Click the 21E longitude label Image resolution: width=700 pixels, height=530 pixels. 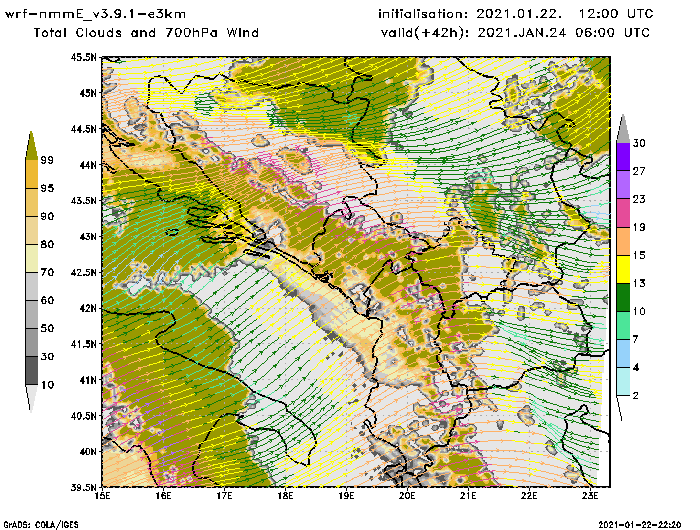pyautogui.click(x=468, y=496)
